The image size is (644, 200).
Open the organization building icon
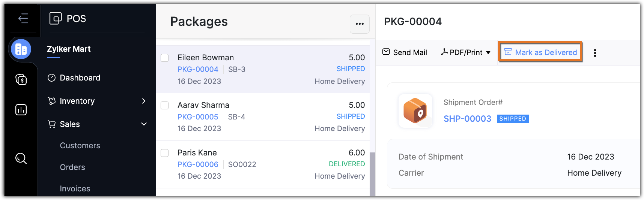point(21,49)
